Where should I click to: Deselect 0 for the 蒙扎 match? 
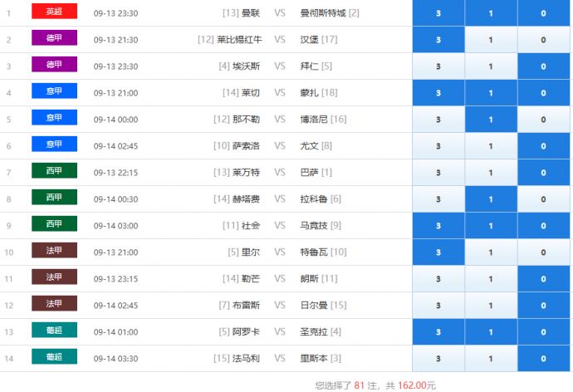click(543, 93)
